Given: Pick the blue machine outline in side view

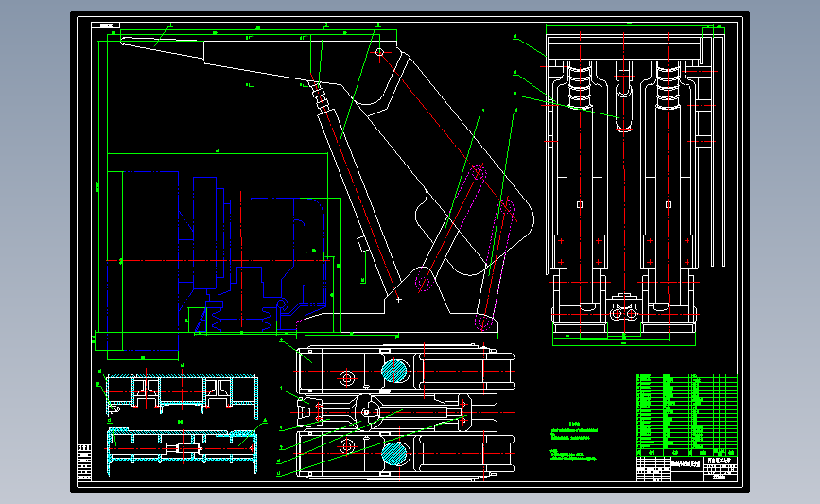Looking at the screenshot, I should (x=216, y=260).
